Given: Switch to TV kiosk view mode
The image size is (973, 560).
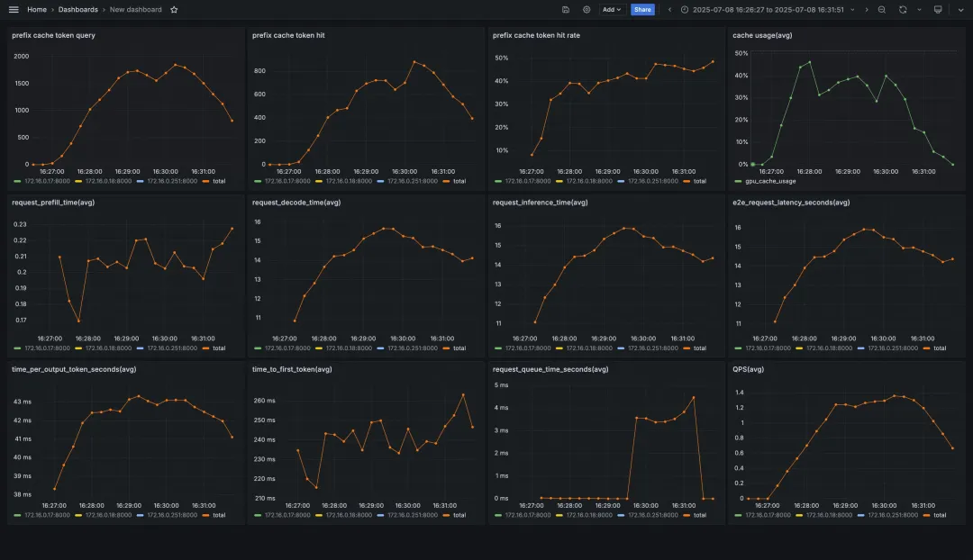Looking at the screenshot, I should point(938,9).
